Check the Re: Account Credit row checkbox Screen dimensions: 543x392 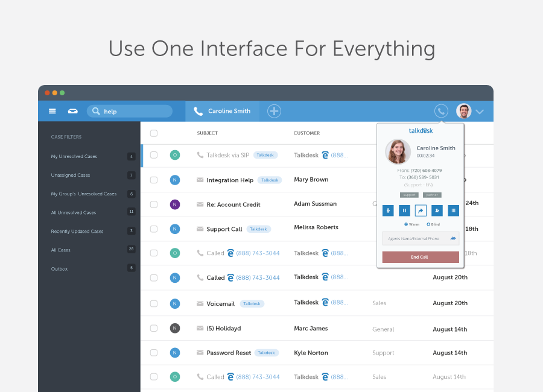(x=154, y=204)
